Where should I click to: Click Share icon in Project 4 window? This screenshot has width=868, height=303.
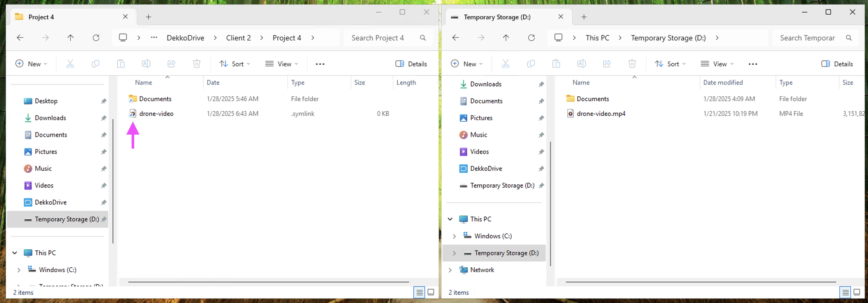tap(171, 64)
